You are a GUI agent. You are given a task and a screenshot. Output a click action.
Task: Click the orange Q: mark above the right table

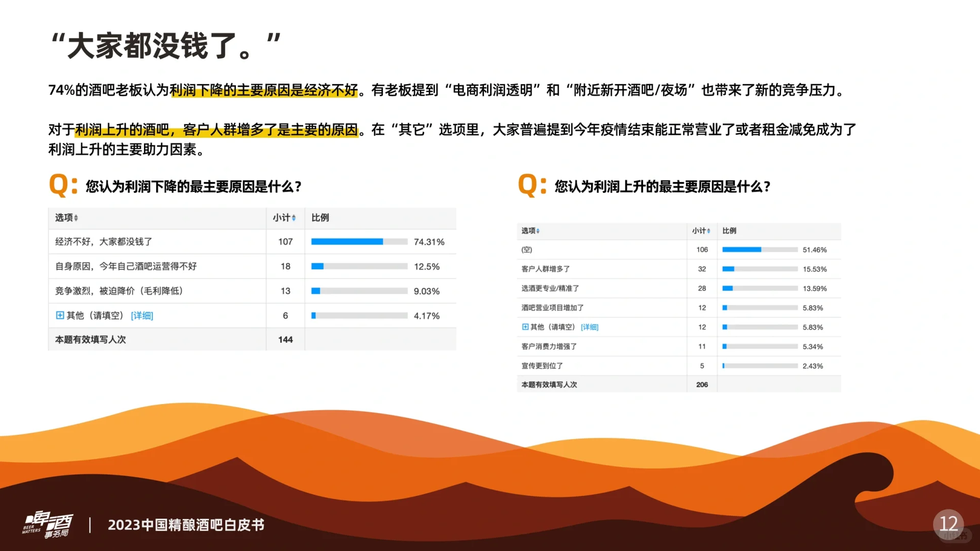click(532, 185)
